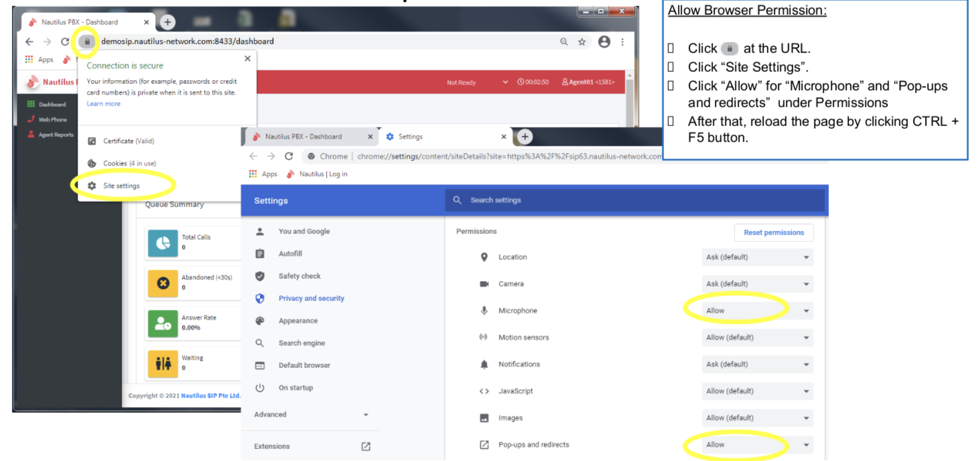Open On startup settings
This screenshot has width=980, height=461.
296,388
